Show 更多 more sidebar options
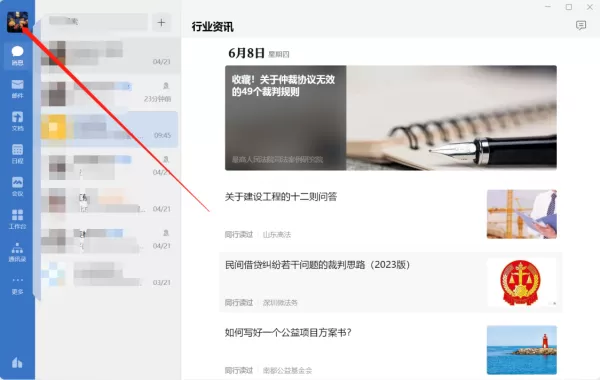This screenshot has height=380, width=600. (x=17, y=285)
